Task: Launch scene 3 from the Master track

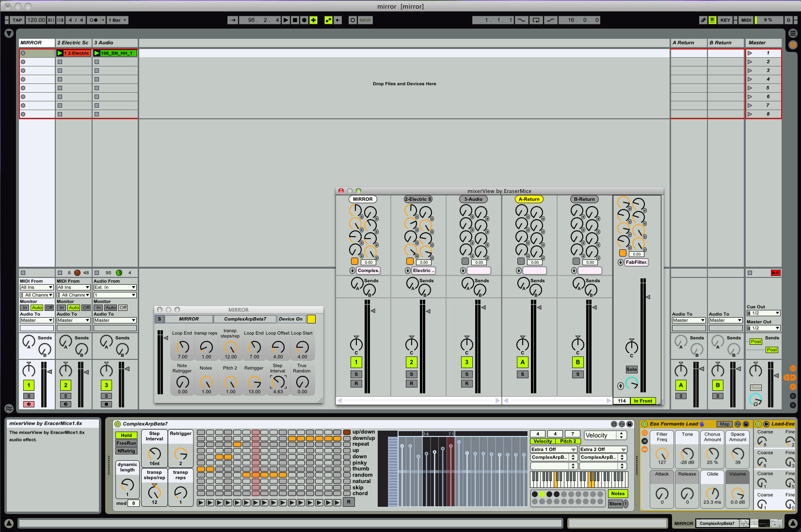Action: (x=750, y=70)
